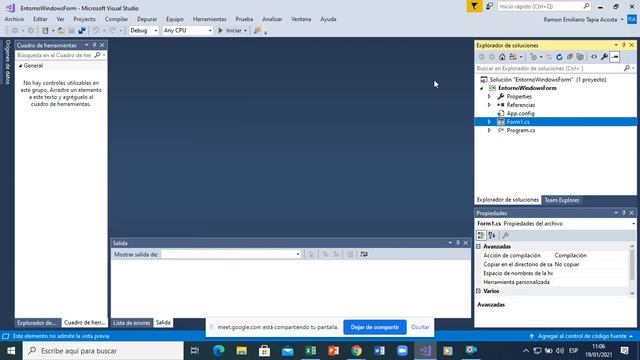The height and width of the screenshot is (360, 640).
Task: Open Excel from the taskbar
Action: tap(311, 351)
